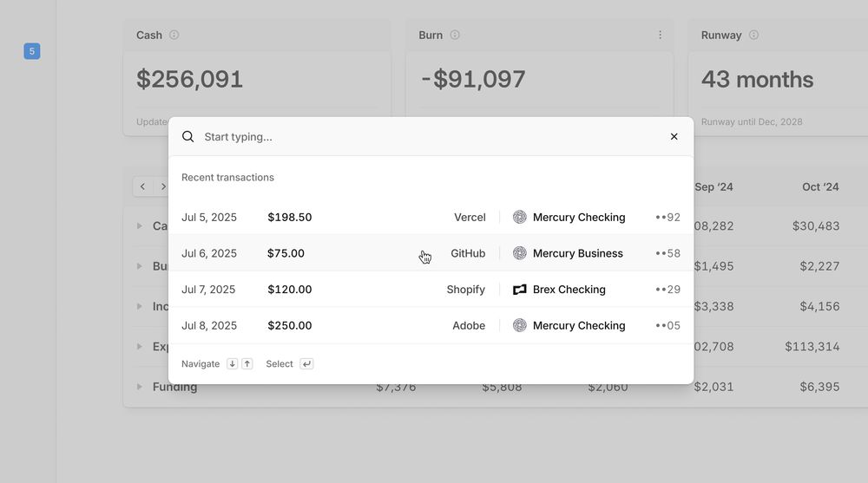
Task: Click the $256,091 cash amount
Action: click(x=189, y=79)
